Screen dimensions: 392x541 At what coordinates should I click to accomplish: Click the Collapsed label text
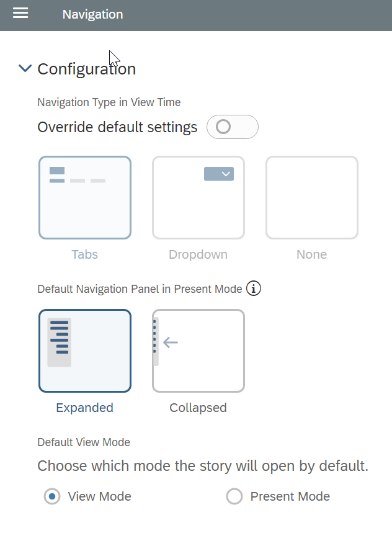[198, 408]
